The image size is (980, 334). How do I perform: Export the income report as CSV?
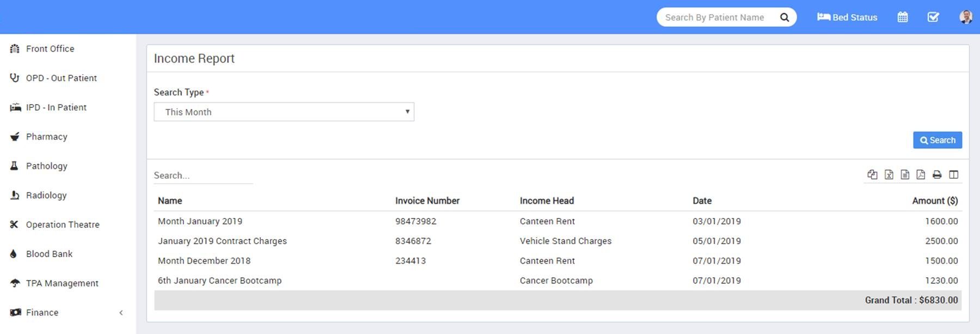pyautogui.click(x=905, y=175)
